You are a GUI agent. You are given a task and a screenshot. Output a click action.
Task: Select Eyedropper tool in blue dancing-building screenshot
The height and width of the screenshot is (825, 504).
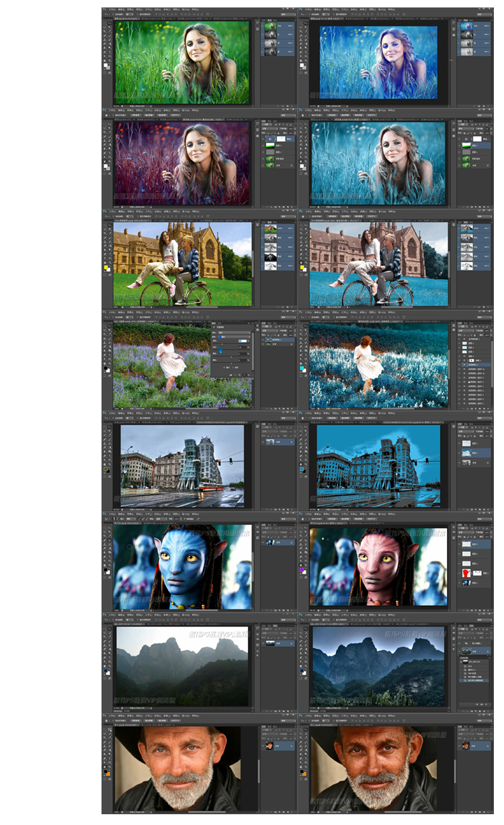coord(304,435)
